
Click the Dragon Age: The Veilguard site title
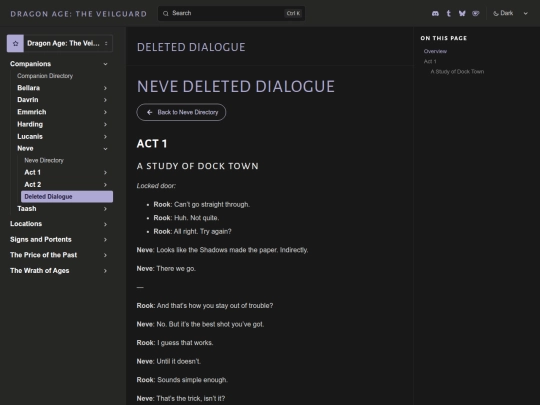pos(79,14)
